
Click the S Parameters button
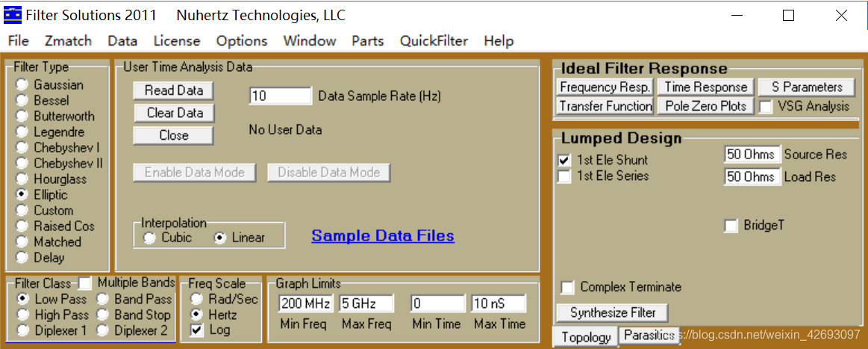click(807, 87)
